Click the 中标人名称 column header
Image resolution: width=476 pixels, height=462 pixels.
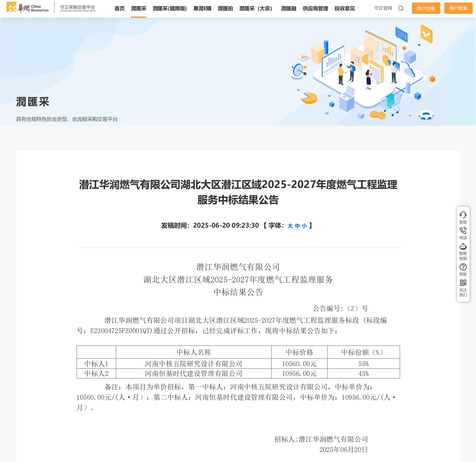[194, 352]
